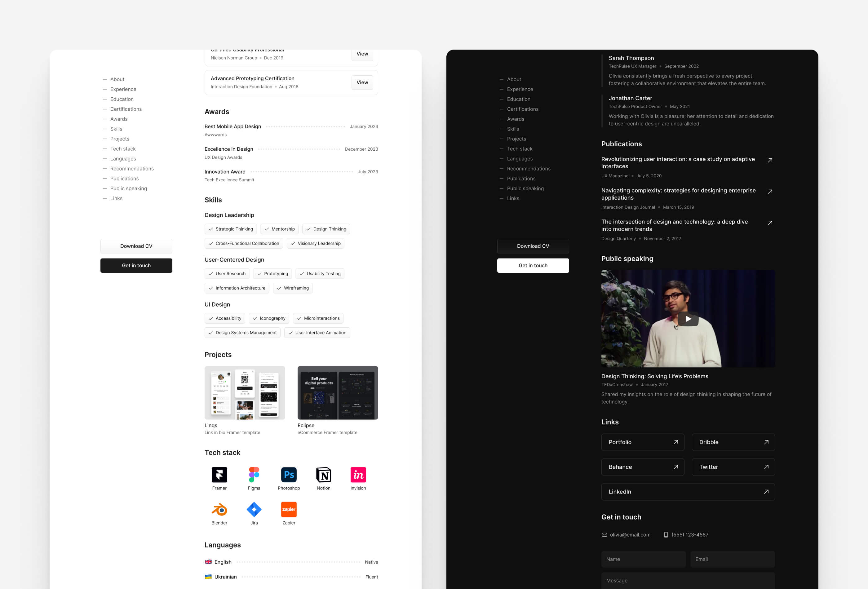This screenshot has height=589, width=868.
Task: Click the Get in touch button on left panel
Action: [136, 265]
